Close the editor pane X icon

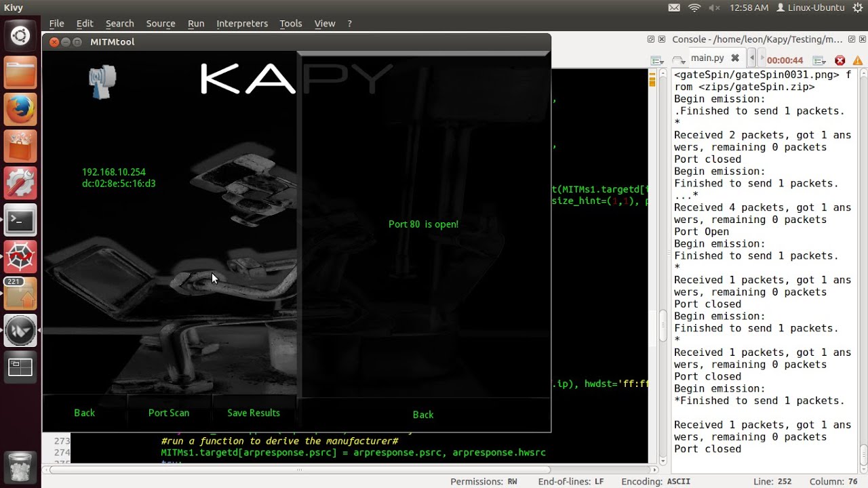662,39
